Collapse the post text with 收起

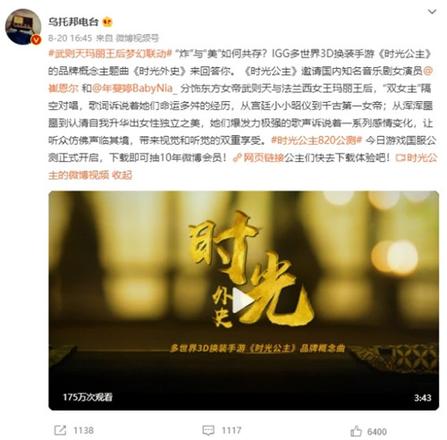[x=122, y=175]
